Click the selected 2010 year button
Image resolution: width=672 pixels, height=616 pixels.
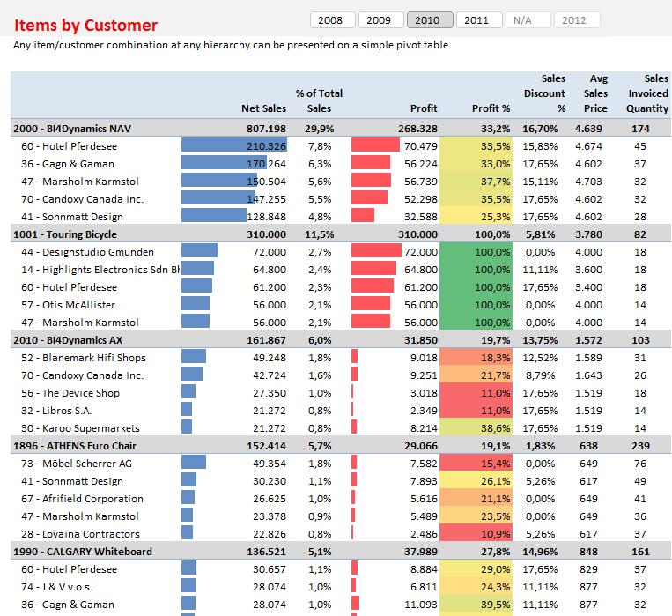[x=430, y=20]
